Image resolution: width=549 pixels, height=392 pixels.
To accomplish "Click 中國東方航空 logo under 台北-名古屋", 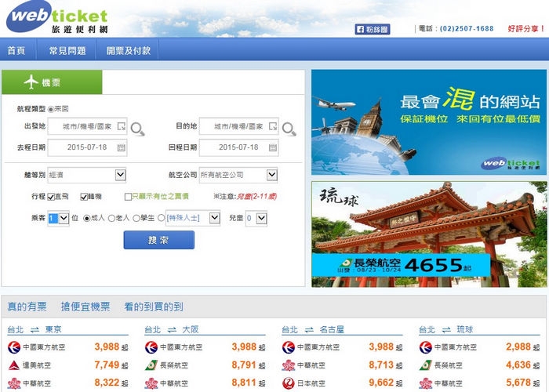I will point(289,347).
